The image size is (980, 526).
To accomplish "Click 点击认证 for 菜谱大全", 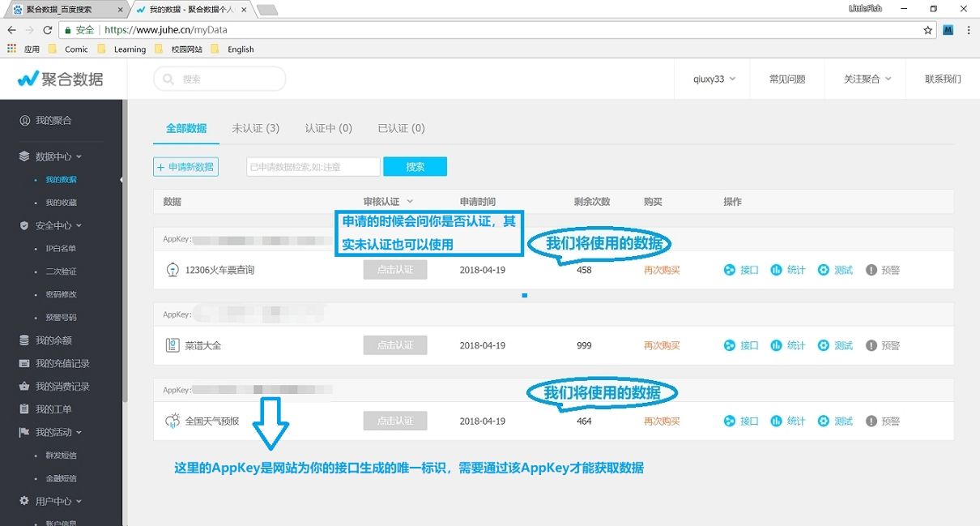I will [x=395, y=345].
